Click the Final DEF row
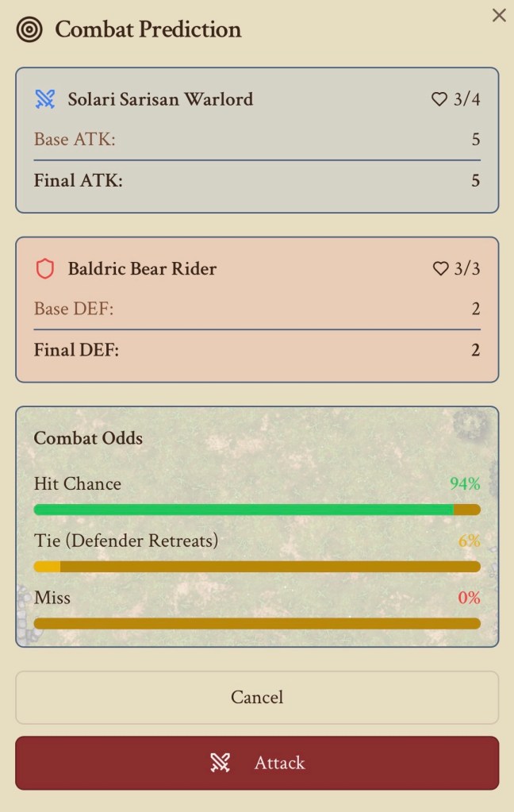Screen dimensions: 514x812 [256, 350]
